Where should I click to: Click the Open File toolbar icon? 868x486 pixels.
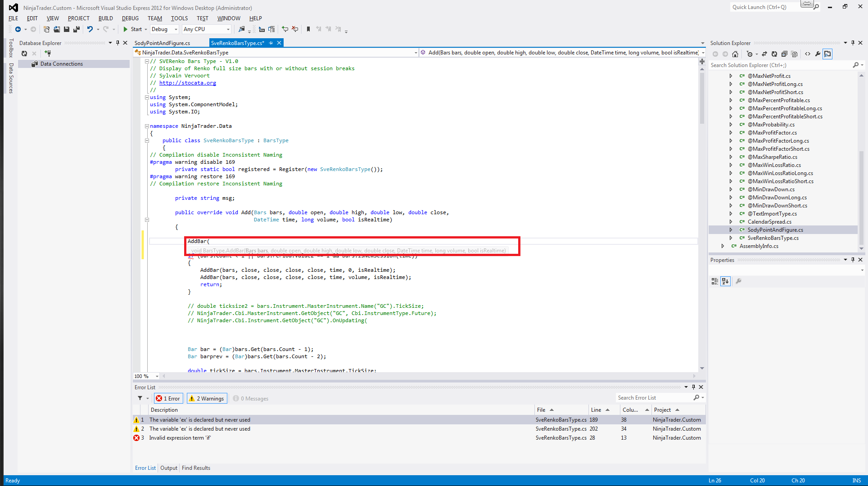pos(57,29)
